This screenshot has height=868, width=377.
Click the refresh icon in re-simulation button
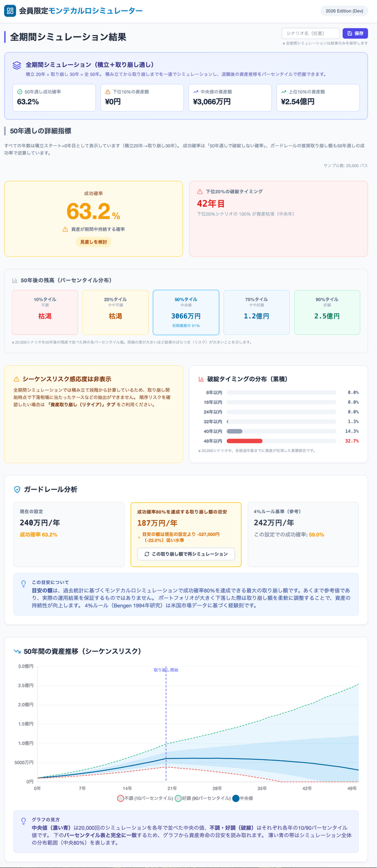coord(147,554)
